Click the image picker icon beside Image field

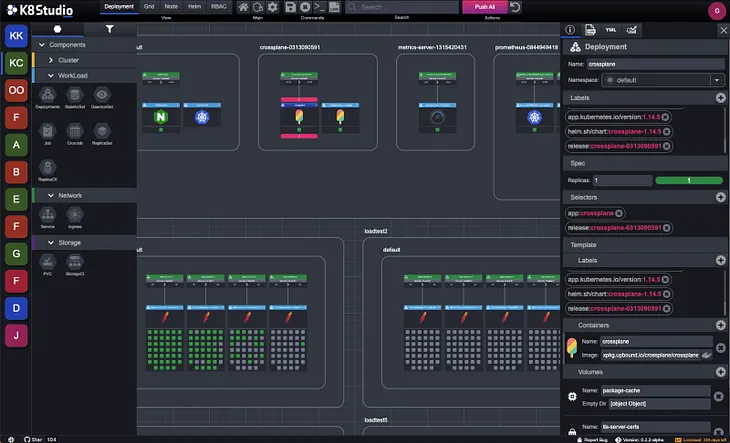[x=706, y=356]
